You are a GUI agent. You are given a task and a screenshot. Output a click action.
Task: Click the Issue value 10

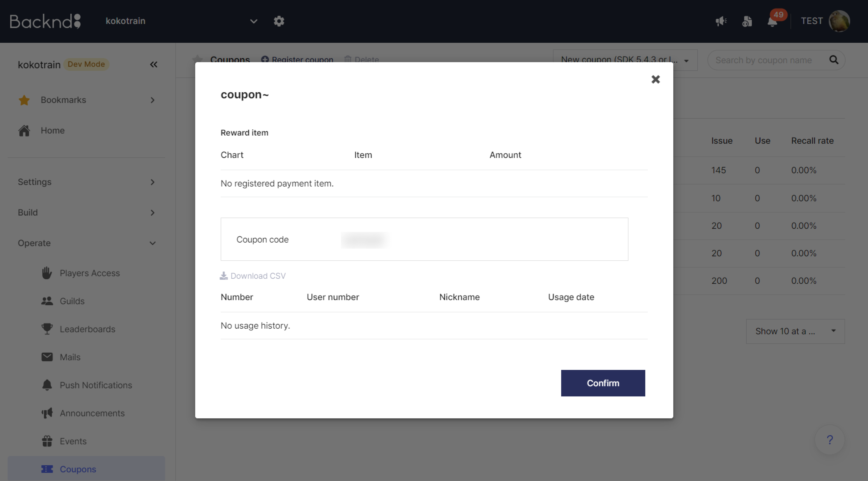[x=716, y=198]
